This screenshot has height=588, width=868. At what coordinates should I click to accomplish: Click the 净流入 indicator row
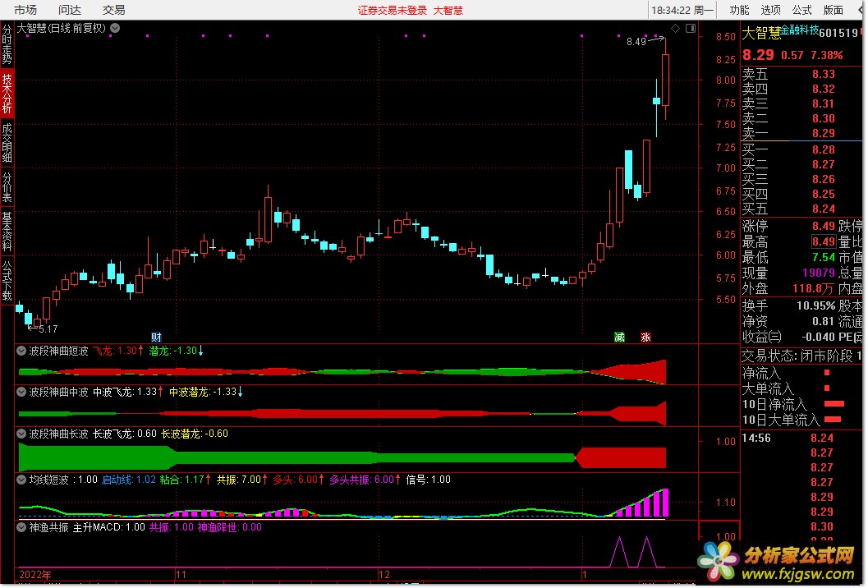801,373
